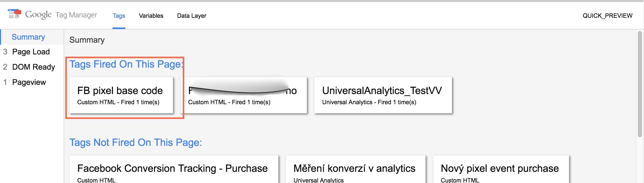Click the Google wordmark in the header
Screen dimensions: 644x183
coord(38,15)
